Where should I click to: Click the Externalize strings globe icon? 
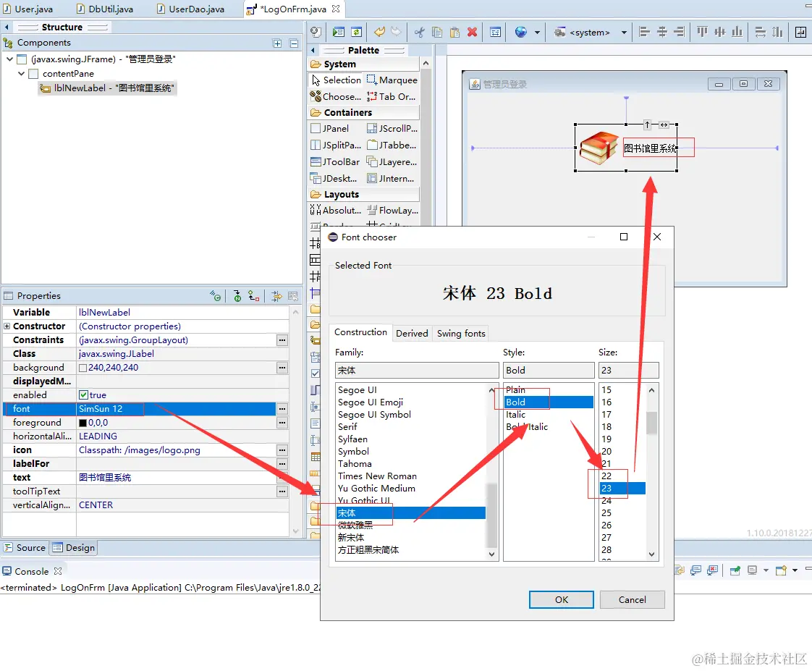click(x=520, y=32)
